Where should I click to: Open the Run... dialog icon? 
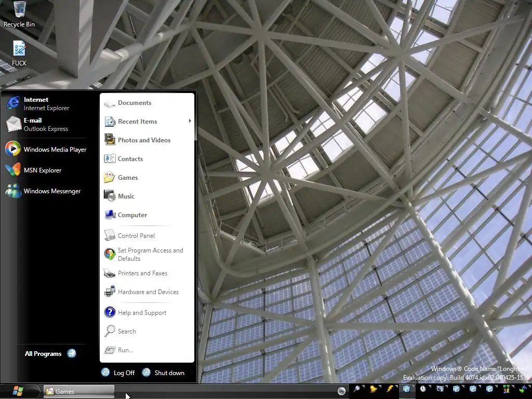pos(110,350)
